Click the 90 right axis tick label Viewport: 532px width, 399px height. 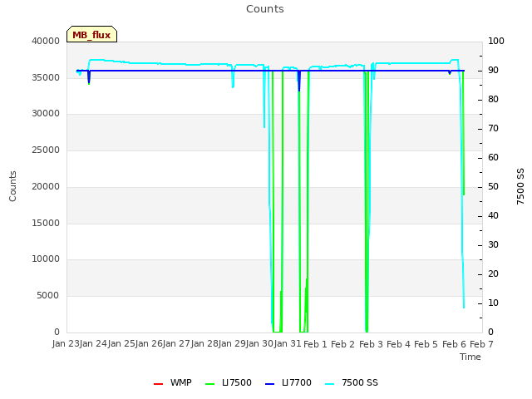point(493,70)
